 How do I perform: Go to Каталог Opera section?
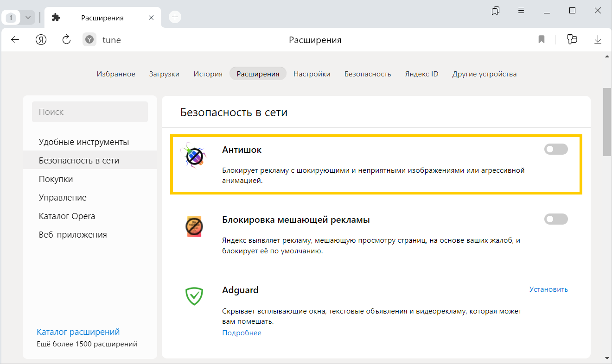(x=67, y=216)
